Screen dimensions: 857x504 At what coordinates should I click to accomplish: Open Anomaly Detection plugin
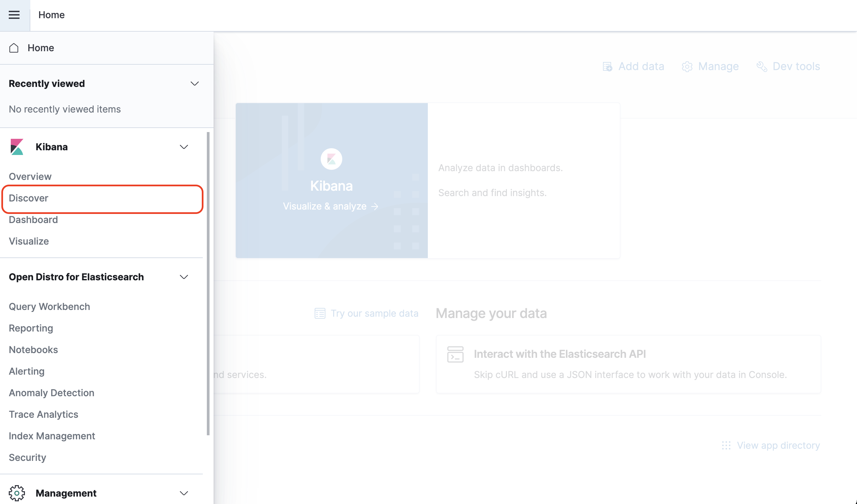point(51,393)
